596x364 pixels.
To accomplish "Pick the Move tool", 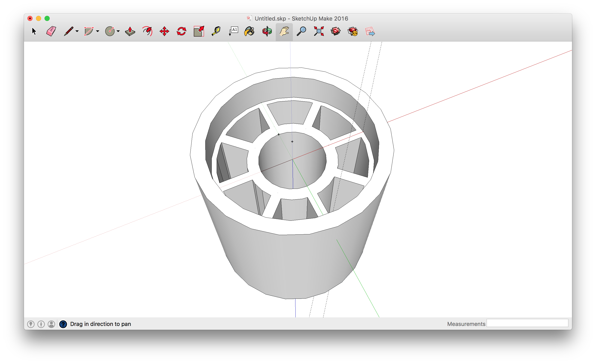I will pyautogui.click(x=164, y=31).
